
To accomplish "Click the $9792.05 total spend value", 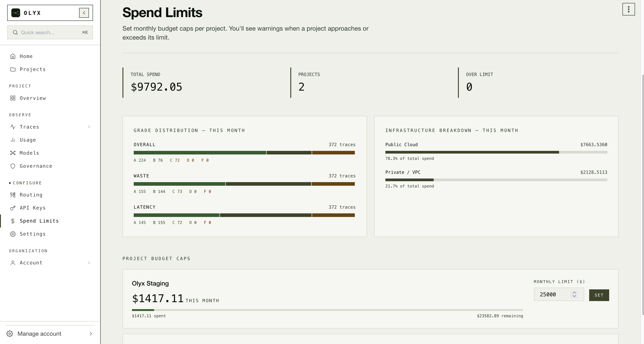I will tap(156, 87).
